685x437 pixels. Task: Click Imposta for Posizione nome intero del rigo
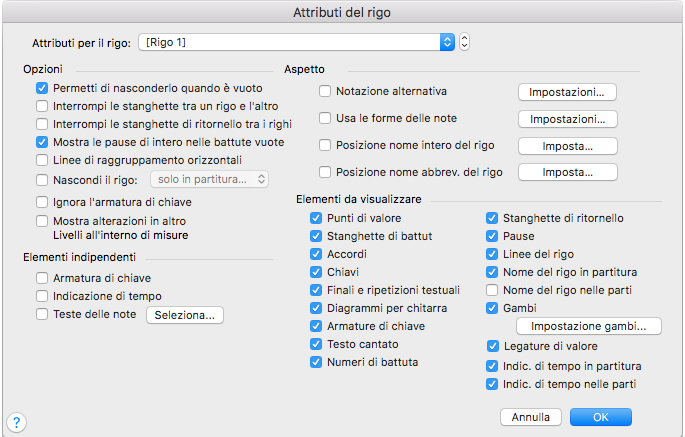coord(567,146)
